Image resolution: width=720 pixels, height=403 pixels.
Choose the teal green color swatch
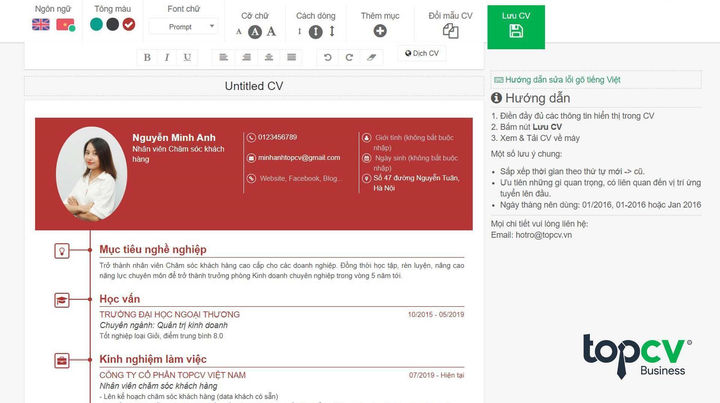(x=97, y=24)
